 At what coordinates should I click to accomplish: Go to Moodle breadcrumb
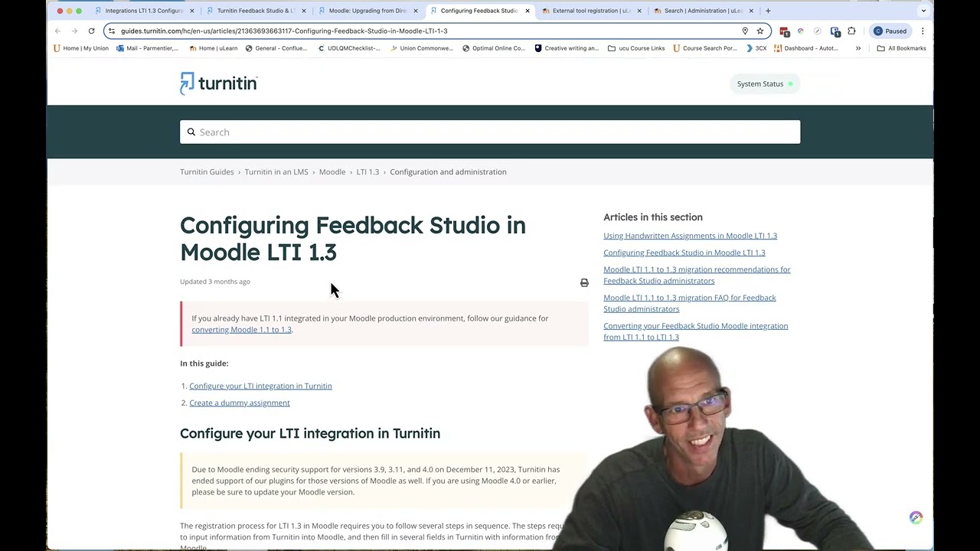pyautogui.click(x=332, y=172)
